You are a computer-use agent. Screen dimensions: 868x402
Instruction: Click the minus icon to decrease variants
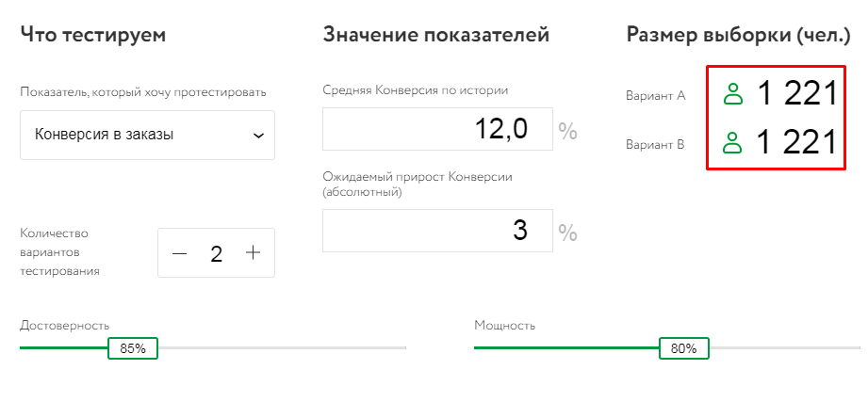[180, 253]
